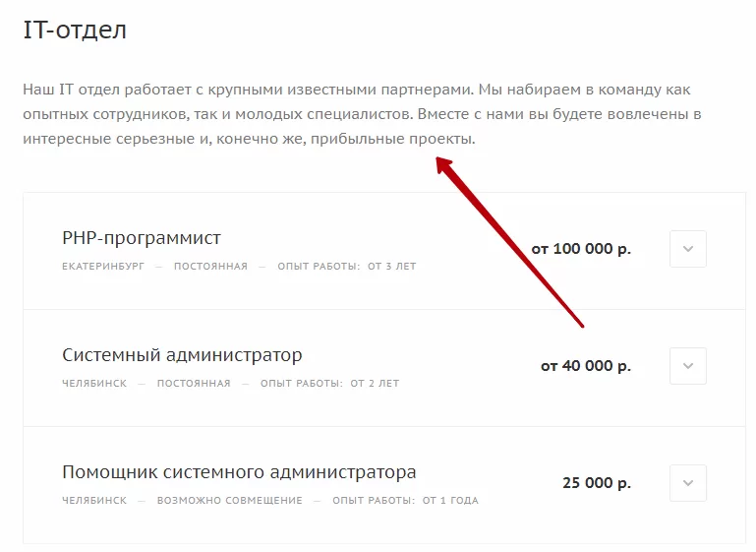Click the от 40 000 р. salary
The height and width of the screenshot is (552, 756).
tap(586, 366)
